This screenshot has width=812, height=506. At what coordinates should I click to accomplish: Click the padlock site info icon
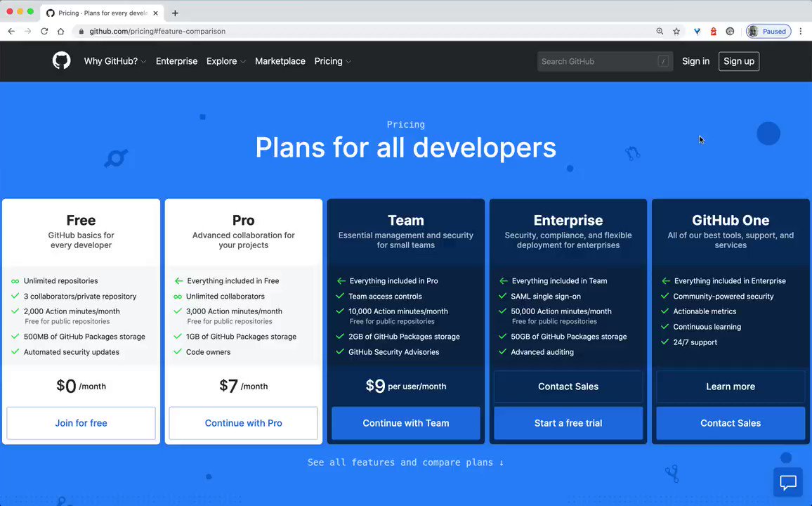point(81,31)
